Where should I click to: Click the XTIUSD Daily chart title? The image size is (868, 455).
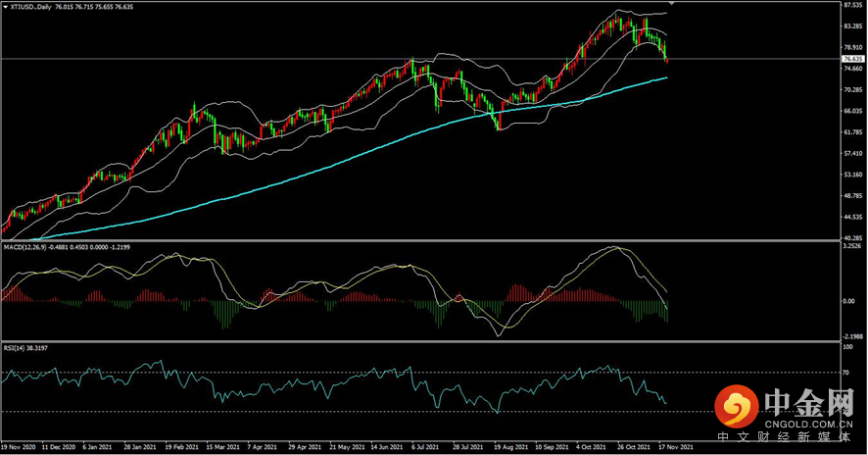point(30,7)
